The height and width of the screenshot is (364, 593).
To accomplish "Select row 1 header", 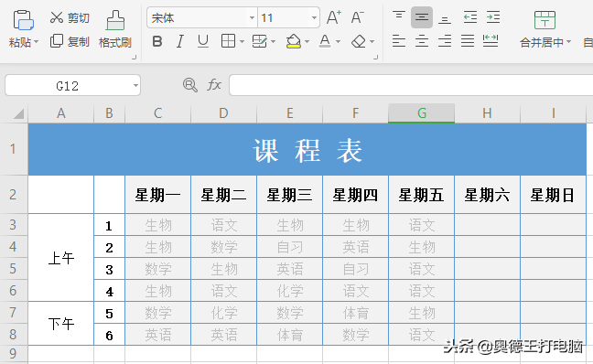I will (14, 149).
